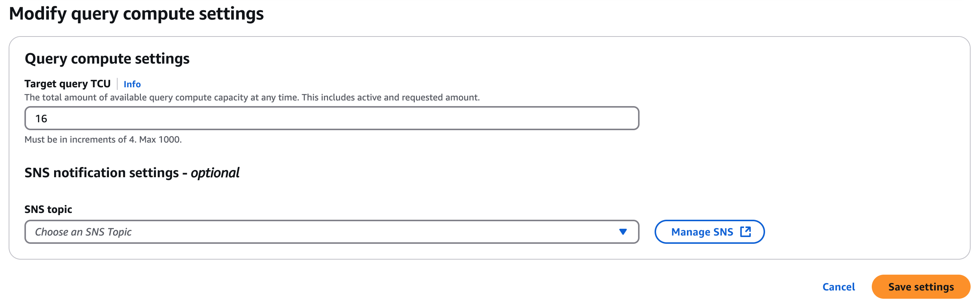The image size is (980, 304).
Task: Focus the Target query TCU input field
Action: (331, 119)
